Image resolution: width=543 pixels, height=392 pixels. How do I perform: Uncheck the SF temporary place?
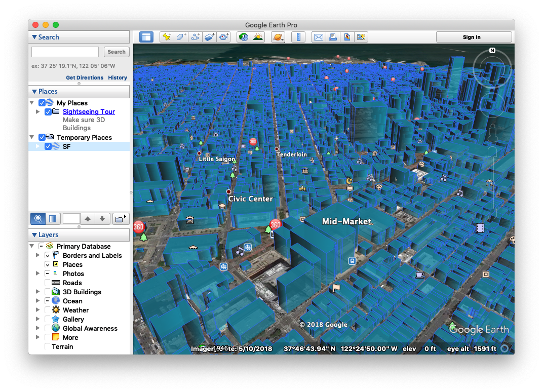point(49,146)
